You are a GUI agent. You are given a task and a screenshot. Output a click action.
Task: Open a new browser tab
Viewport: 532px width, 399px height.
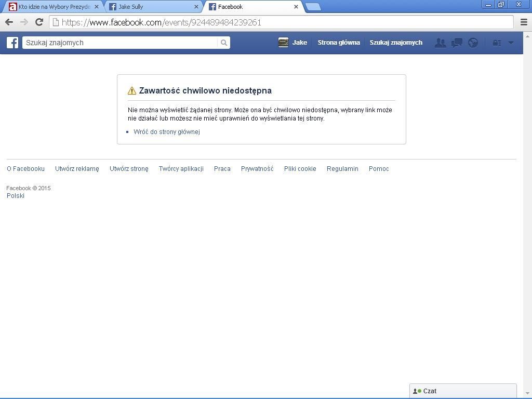(x=313, y=7)
